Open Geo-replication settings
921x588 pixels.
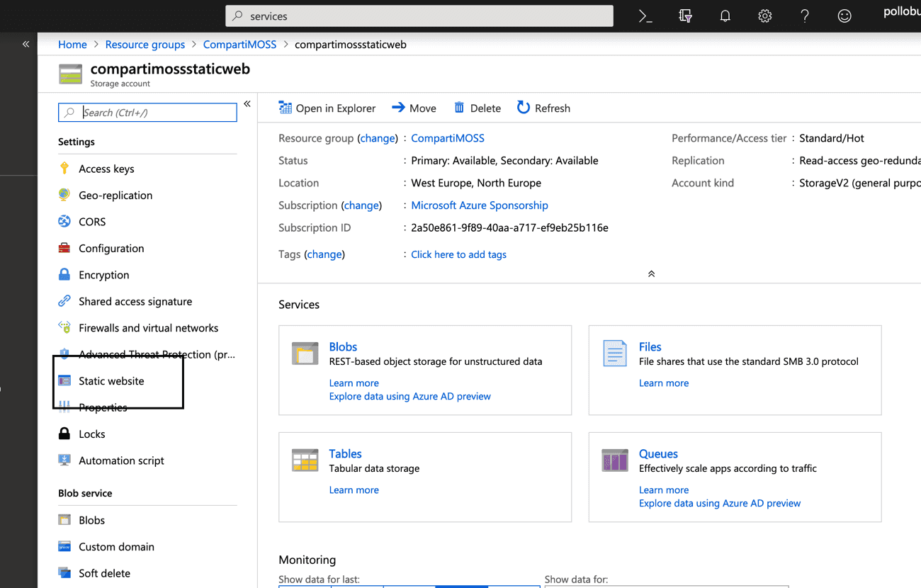pyautogui.click(x=115, y=195)
